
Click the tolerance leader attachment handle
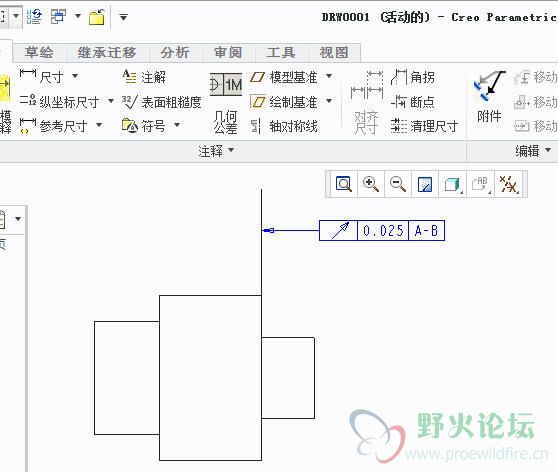pos(269,231)
